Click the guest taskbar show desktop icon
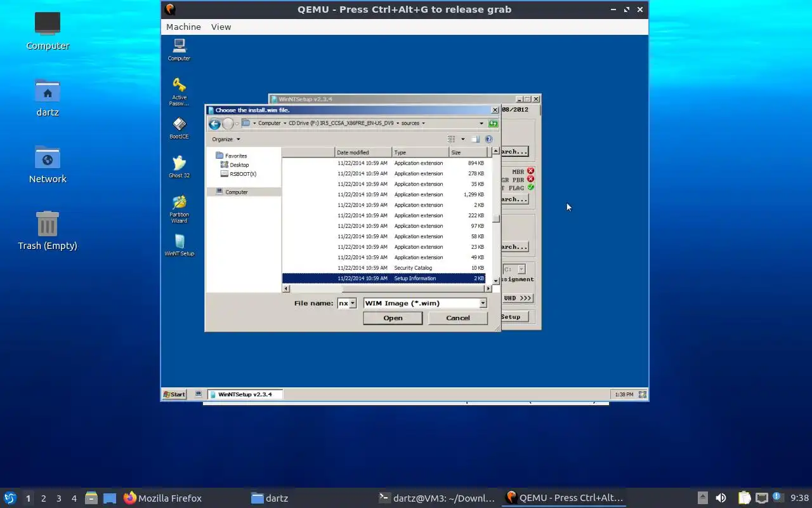812x508 pixels. coord(199,394)
